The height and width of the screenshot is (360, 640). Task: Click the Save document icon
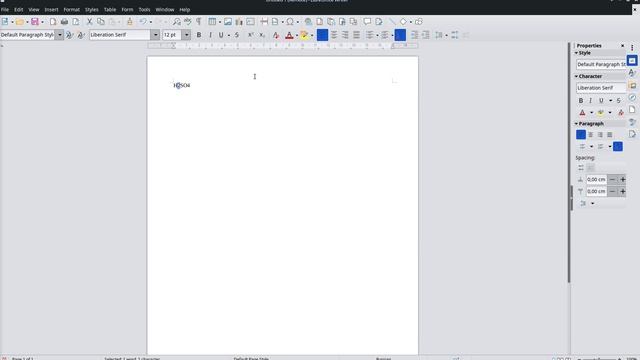click(x=35, y=22)
